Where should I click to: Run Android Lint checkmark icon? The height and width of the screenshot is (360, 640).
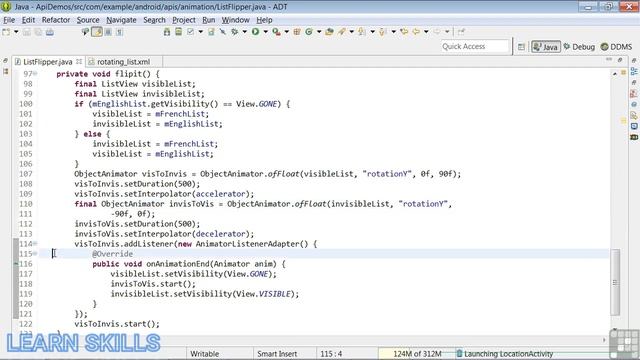point(191,32)
